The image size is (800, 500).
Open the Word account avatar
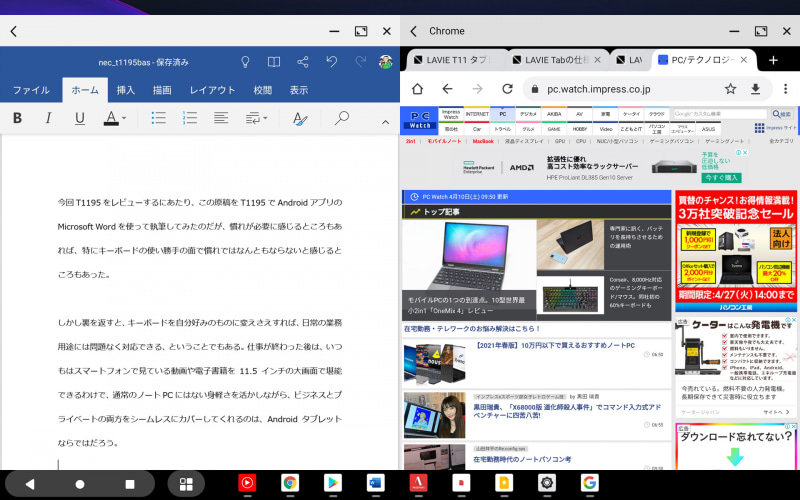click(x=386, y=62)
